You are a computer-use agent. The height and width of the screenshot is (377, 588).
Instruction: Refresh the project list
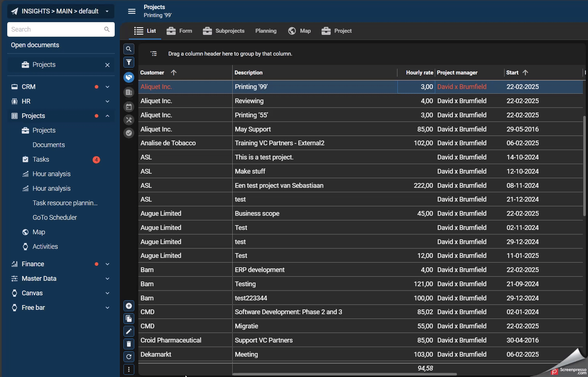tap(129, 357)
